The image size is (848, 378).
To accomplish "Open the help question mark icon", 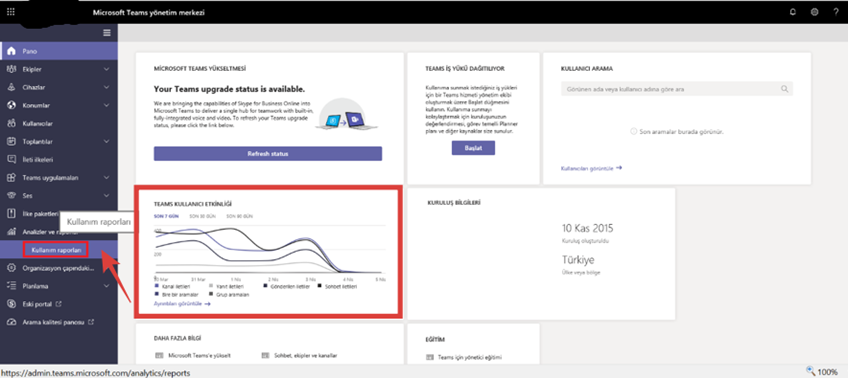I will [x=836, y=12].
